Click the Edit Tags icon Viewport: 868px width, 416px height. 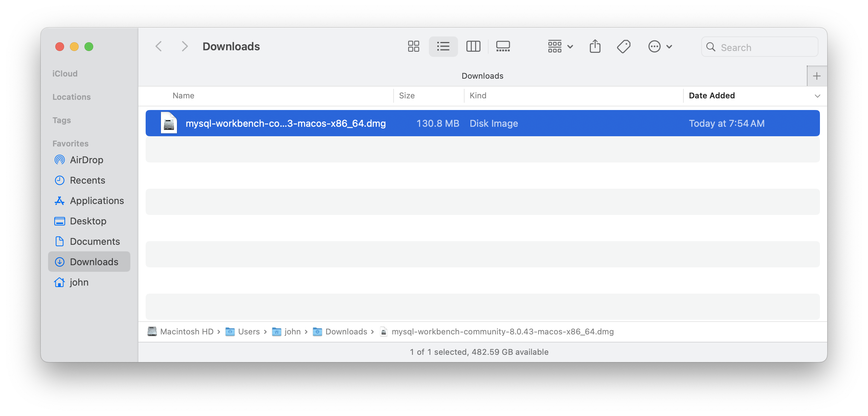point(624,47)
